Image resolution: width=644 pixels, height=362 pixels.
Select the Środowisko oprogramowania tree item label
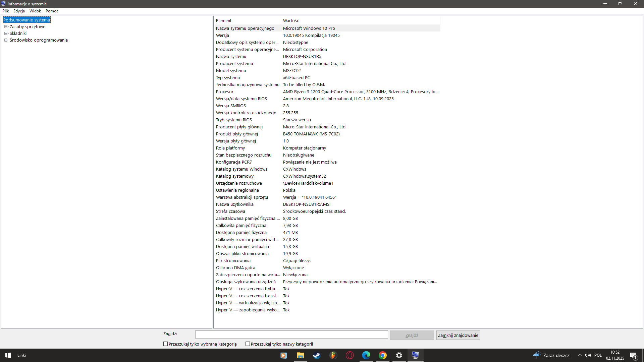tap(39, 40)
